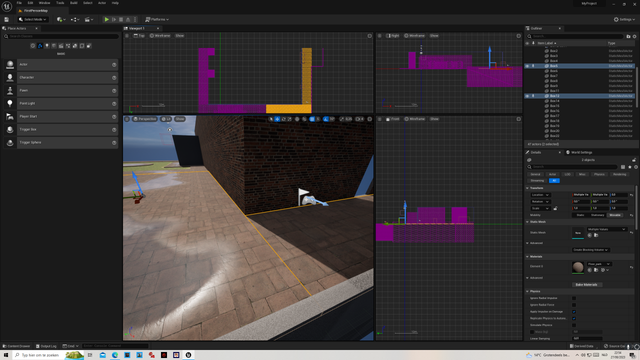Collapse the Materials section
The image size is (640, 360).
point(527,257)
